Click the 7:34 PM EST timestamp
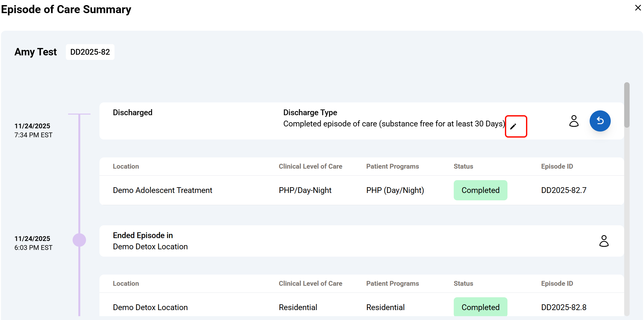644x320 pixels. click(33, 135)
